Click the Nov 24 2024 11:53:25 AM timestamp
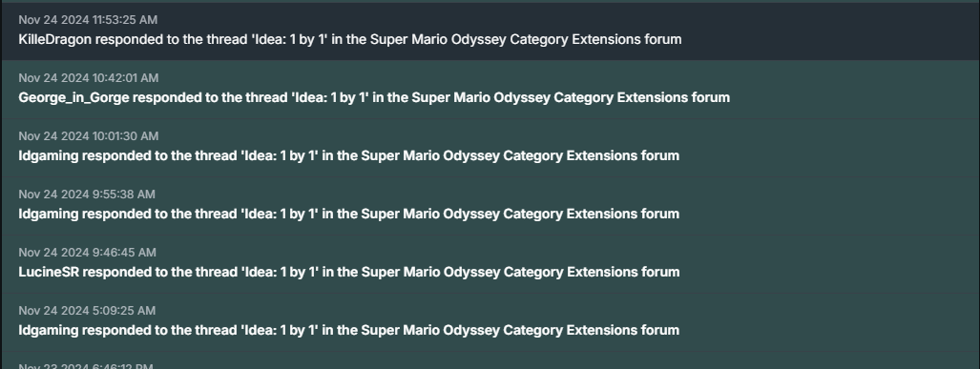 tap(88, 20)
